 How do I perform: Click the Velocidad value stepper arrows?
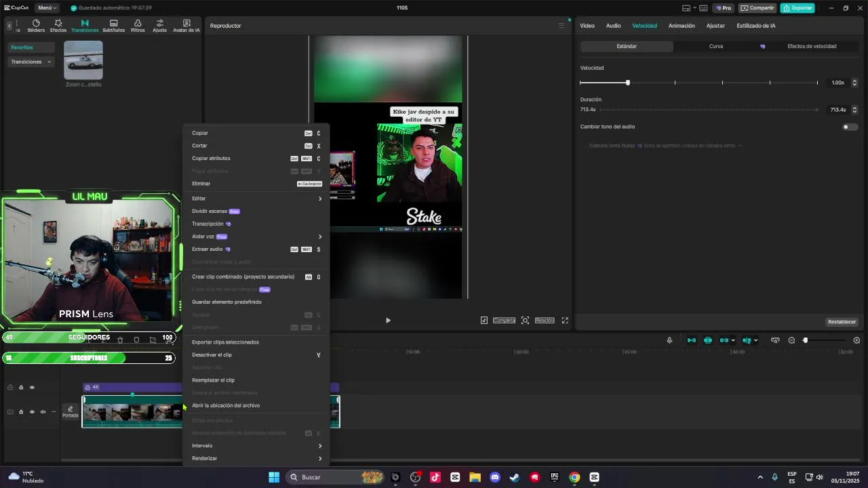coord(854,83)
